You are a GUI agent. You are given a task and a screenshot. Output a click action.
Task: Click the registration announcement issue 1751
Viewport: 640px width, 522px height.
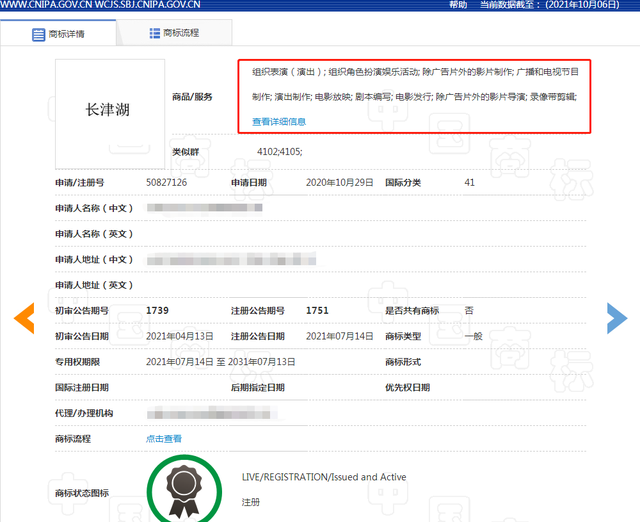click(x=317, y=311)
